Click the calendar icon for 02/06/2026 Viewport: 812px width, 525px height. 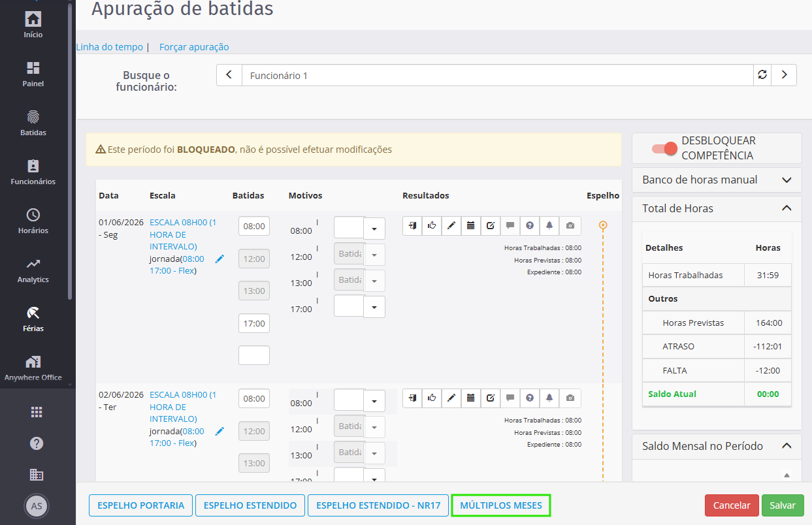click(471, 398)
